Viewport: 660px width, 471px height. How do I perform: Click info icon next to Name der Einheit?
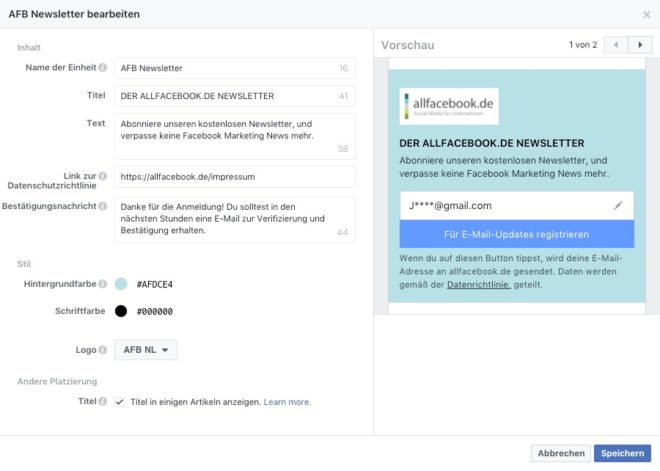pyautogui.click(x=103, y=67)
